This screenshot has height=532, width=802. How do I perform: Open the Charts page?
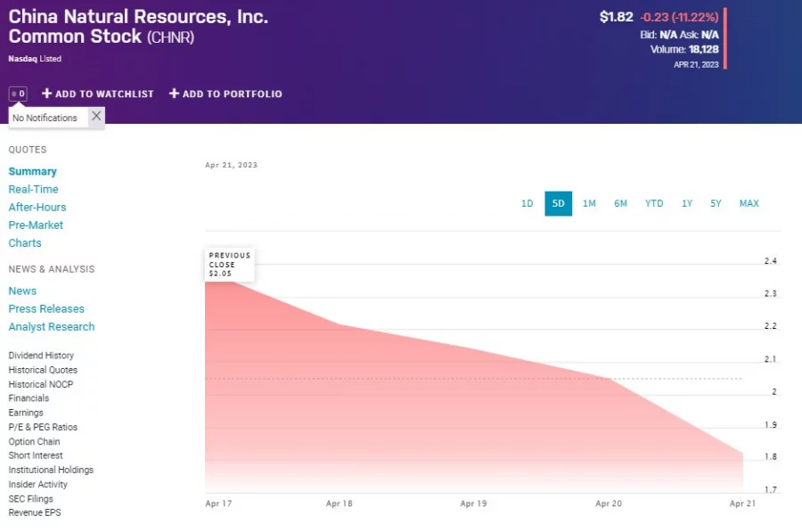click(x=25, y=242)
